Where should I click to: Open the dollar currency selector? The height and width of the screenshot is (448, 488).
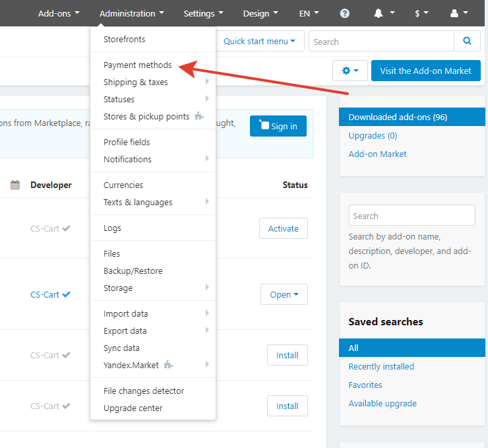(421, 13)
